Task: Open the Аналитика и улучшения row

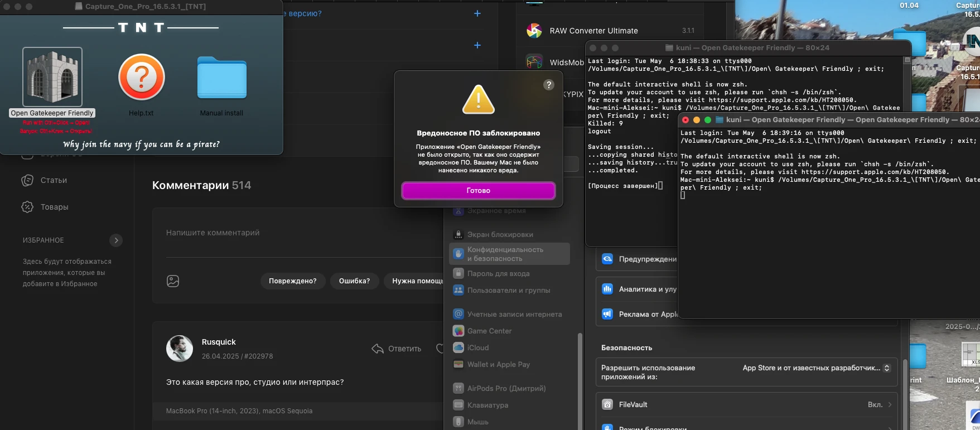Action: coord(637,289)
